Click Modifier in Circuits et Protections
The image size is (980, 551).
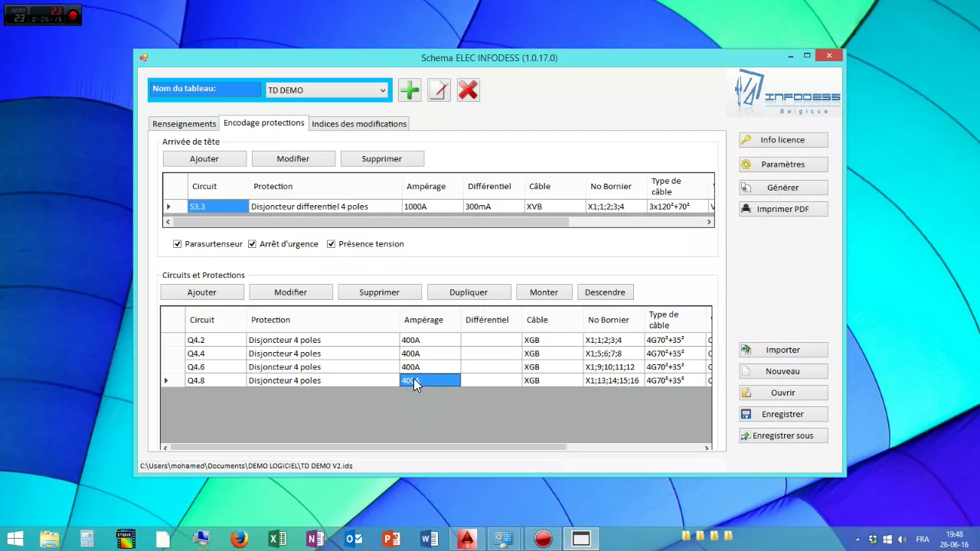(x=291, y=292)
